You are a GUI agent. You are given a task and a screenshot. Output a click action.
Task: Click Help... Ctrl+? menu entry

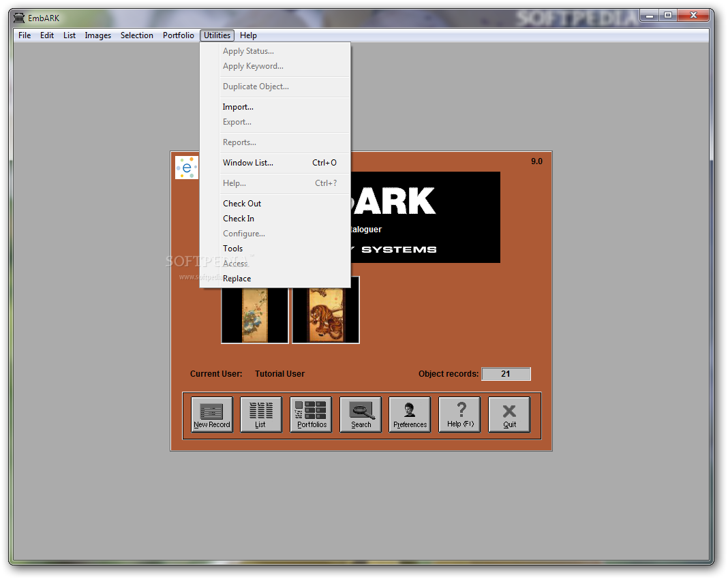[x=275, y=183]
